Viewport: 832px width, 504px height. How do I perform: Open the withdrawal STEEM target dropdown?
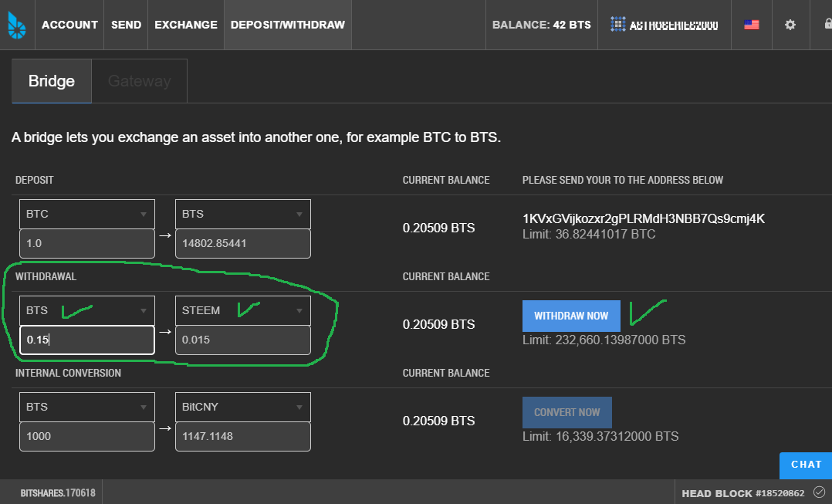coord(242,310)
